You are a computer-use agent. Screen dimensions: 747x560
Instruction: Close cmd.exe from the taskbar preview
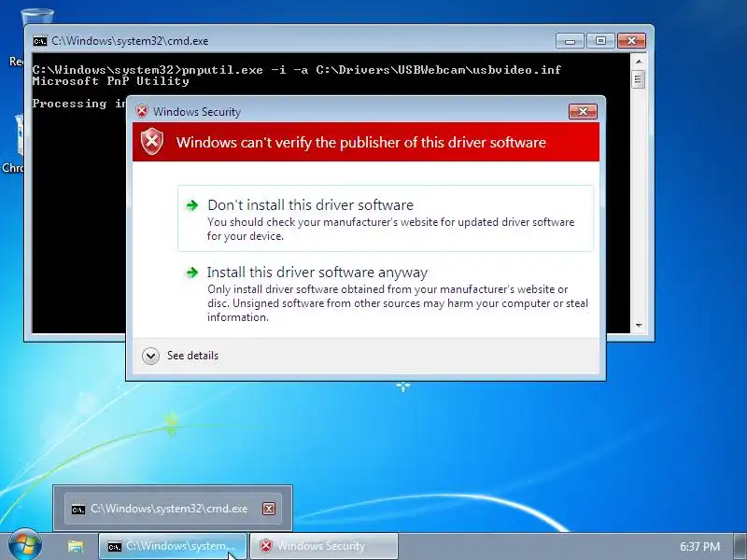coord(269,509)
